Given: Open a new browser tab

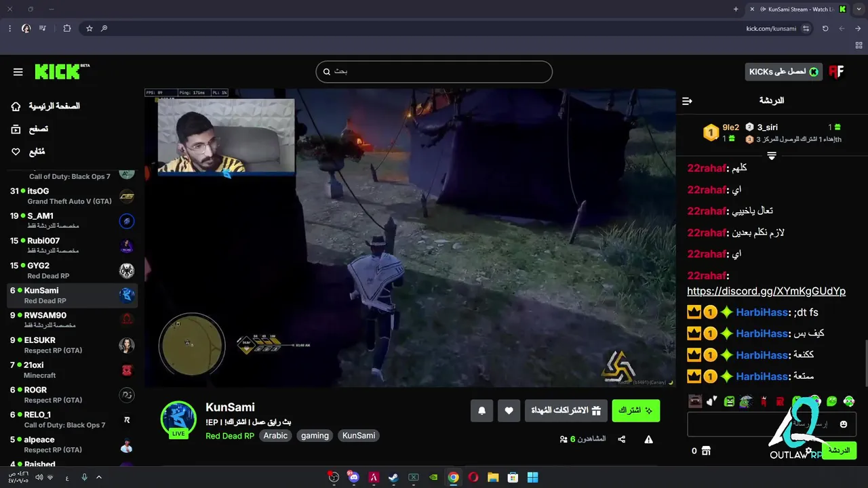Looking at the screenshot, I should [736, 9].
